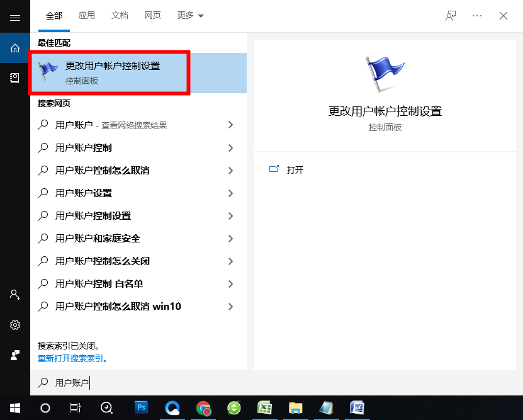Open the three-dot options menu
This screenshot has height=420, width=523.
click(477, 16)
